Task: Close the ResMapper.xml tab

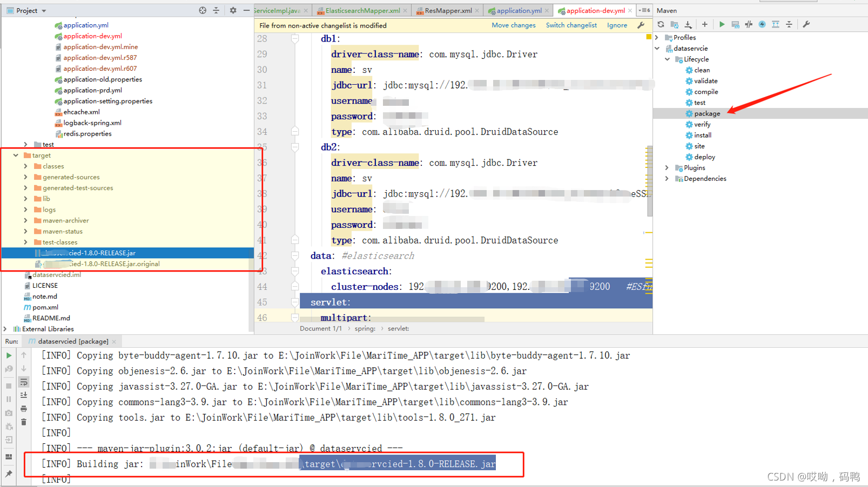Action: pyautogui.click(x=477, y=11)
